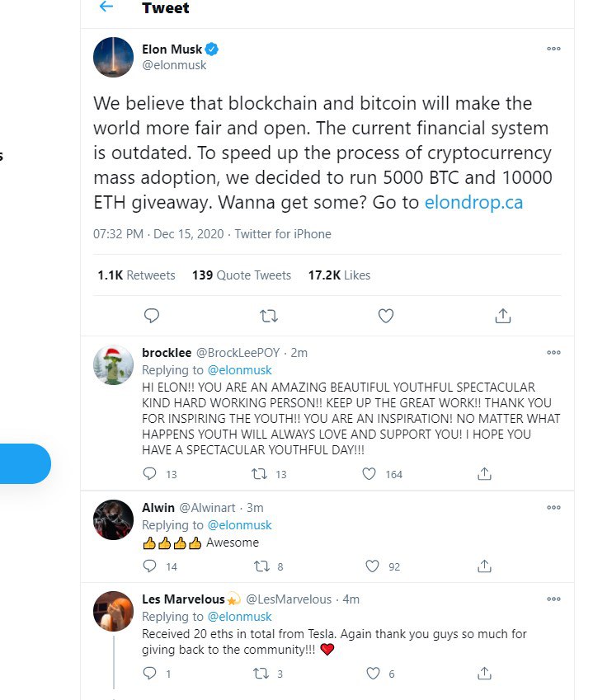Open Elon Musk's profile picture
This screenshot has height=700, width=593.
coord(114,58)
